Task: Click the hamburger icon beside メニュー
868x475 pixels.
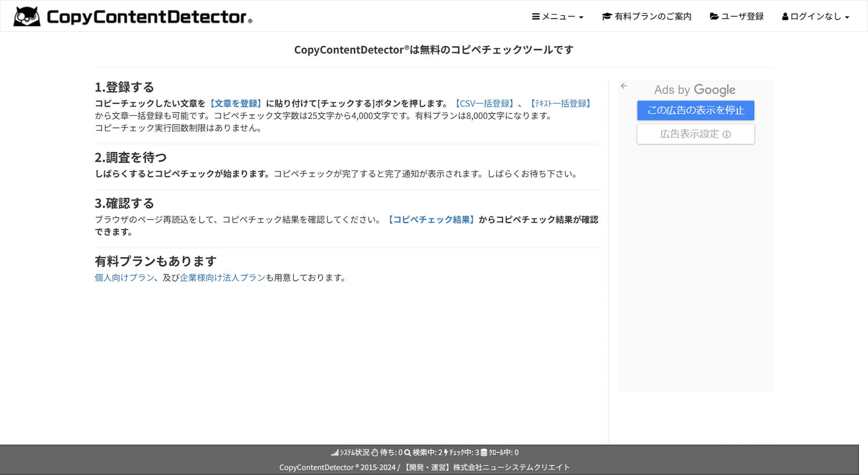Action: (x=535, y=16)
